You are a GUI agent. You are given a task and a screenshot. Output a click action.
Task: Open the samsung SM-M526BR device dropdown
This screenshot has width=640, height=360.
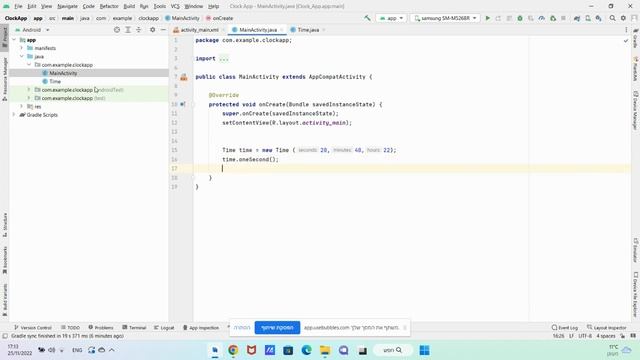pyautogui.click(x=445, y=18)
